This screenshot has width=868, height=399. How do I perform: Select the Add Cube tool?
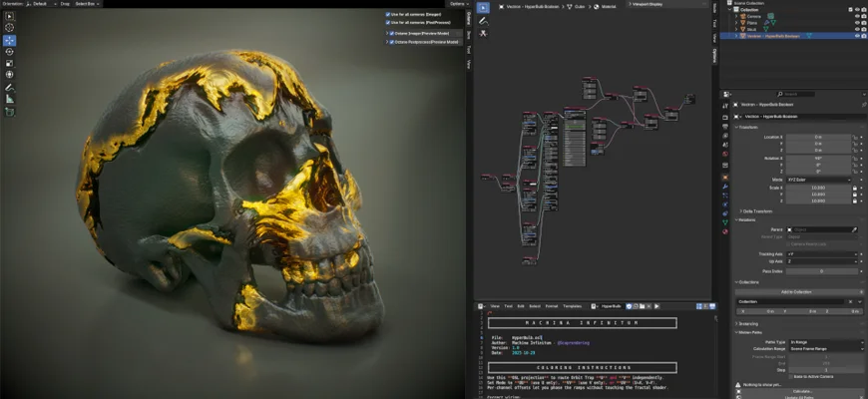[x=10, y=112]
